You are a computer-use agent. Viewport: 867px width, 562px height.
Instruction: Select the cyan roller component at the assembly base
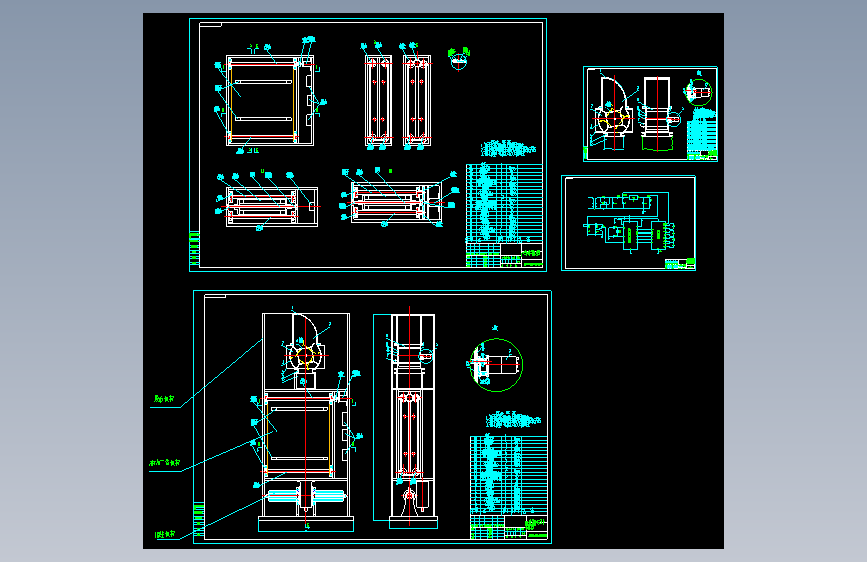pos(306,496)
